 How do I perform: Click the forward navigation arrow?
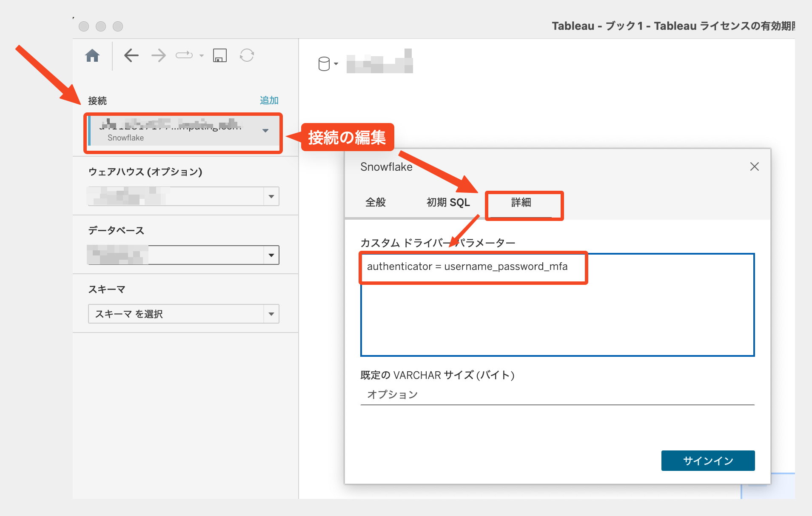pyautogui.click(x=158, y=55)
